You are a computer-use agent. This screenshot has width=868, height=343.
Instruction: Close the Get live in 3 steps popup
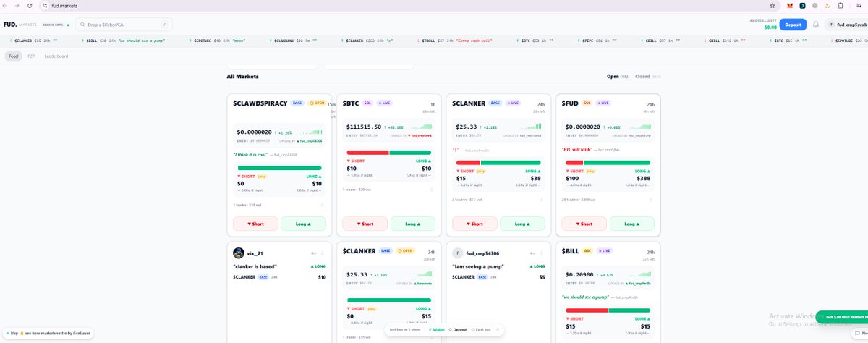point(498,329)
